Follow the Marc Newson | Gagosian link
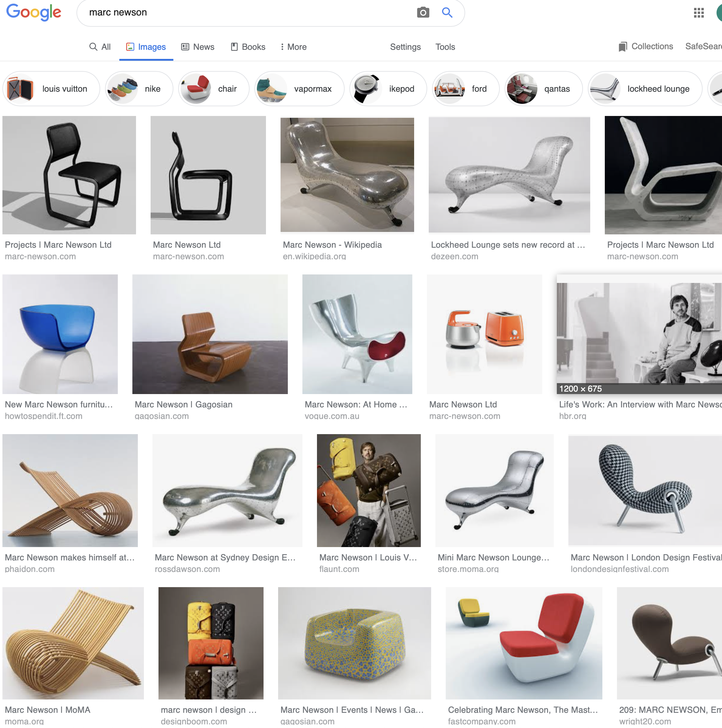 tap(183, 404)
